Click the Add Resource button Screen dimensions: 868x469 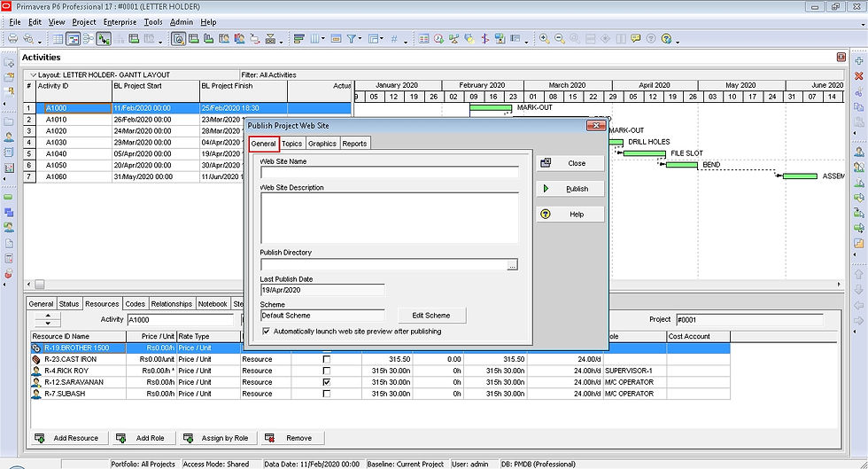(x=69, y=438)
